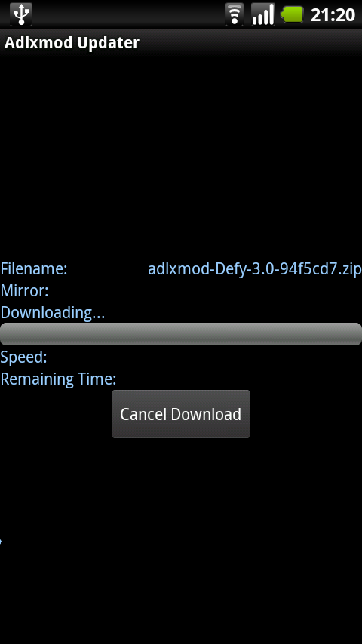Tap the Mirror: label
The height and width of the screenshot is (644, 362).
point(25,291)
